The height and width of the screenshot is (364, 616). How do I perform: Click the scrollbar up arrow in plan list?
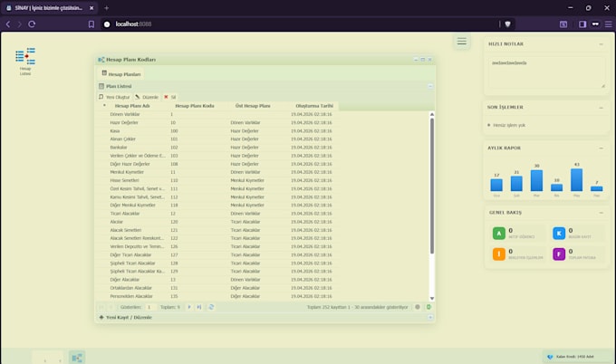coord(432,114)
